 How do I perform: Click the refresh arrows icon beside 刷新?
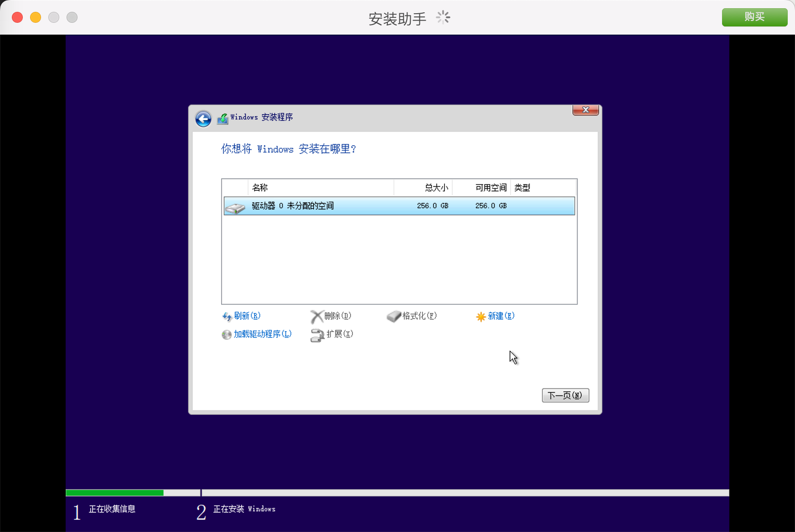[227, 317]
